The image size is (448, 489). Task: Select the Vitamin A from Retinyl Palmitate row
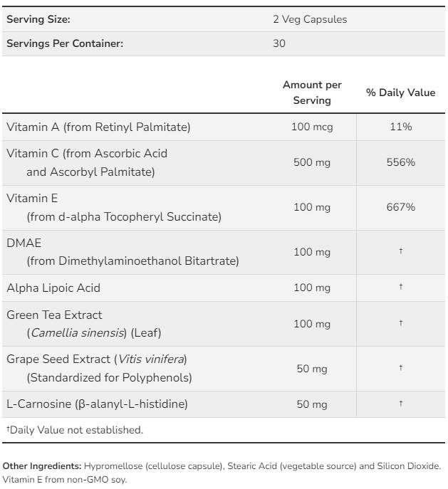[x=98, y=127]
